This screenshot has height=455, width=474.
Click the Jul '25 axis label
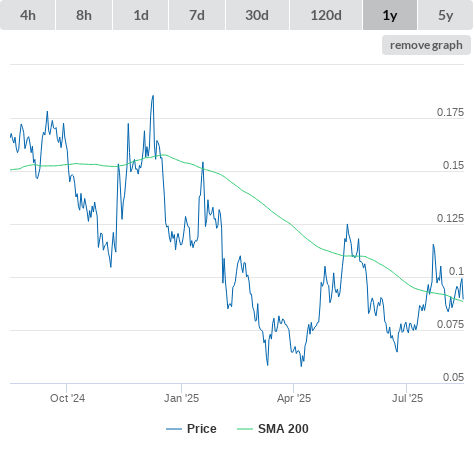[407, 398]
